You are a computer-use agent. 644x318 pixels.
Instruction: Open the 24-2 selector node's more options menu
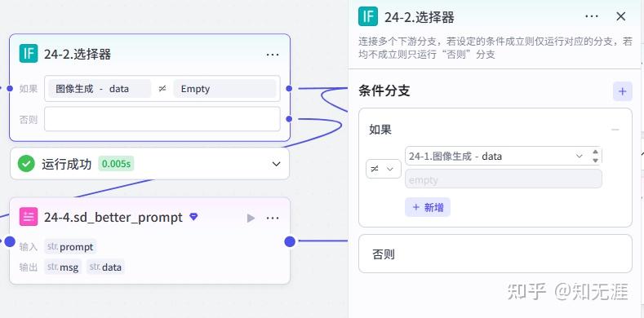273,54
